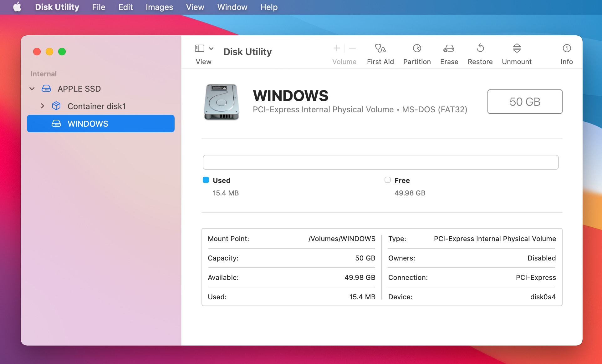Click the minus icon next to Volume

coord(352,48)
